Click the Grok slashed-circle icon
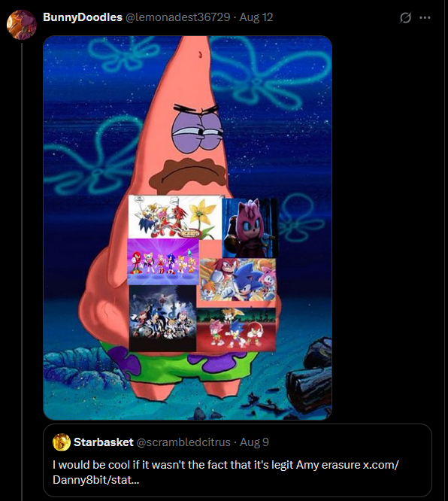 click(405, 17)
